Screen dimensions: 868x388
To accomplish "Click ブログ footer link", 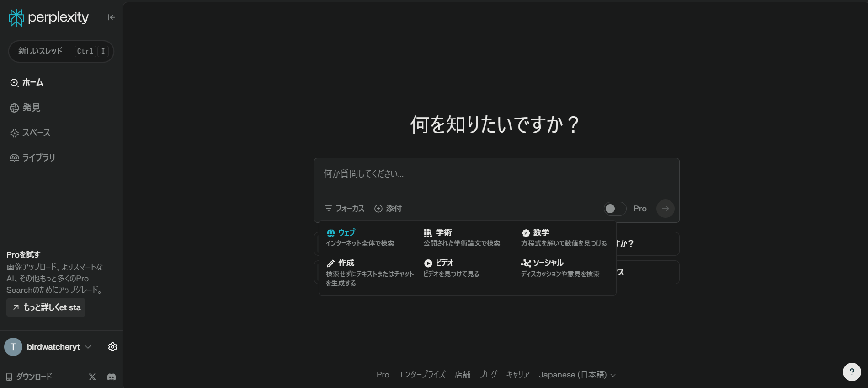I will pyautogui.click(x=488, y=375).
